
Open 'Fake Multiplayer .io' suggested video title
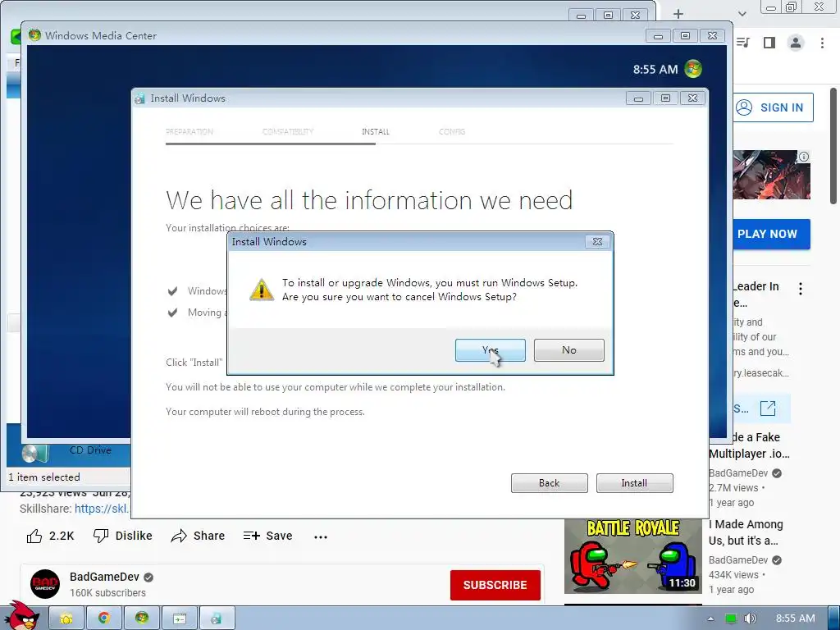click(749, 445)
